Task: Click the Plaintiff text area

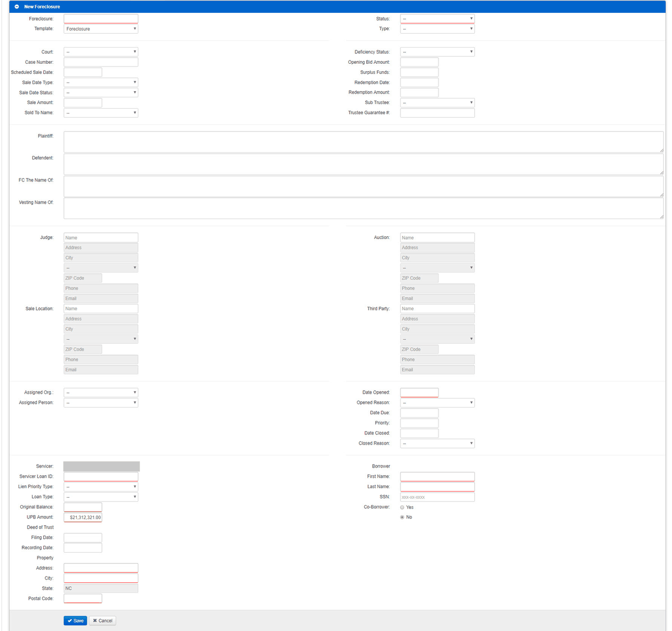Action: [x=363, y=142]
